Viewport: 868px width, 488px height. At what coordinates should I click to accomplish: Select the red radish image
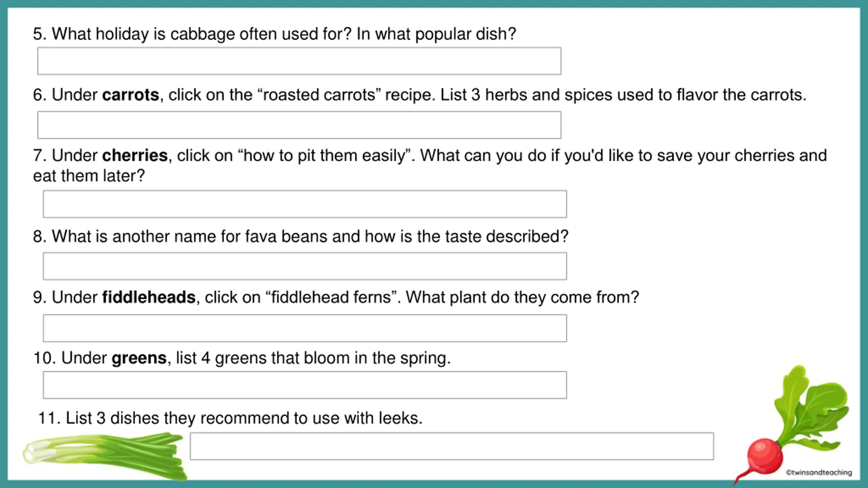click(x=792, y=424)
